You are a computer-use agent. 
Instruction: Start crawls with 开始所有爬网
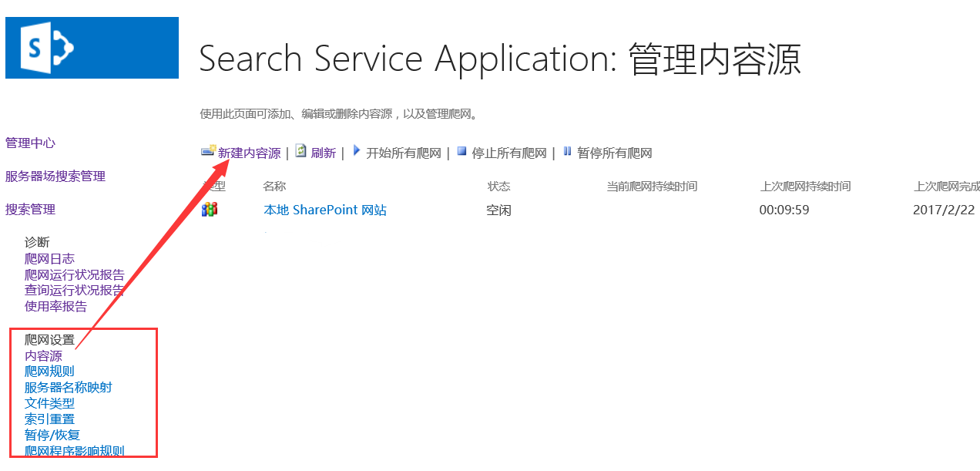[404, 153]
